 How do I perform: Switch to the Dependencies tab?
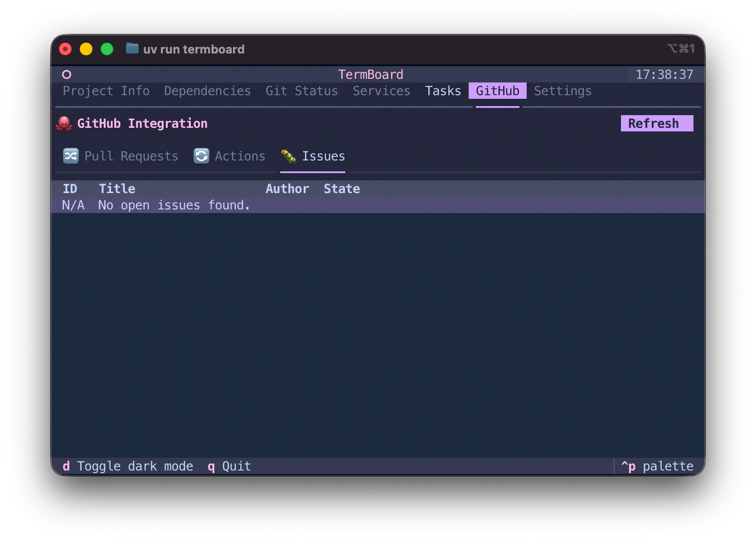pos(208,91)
